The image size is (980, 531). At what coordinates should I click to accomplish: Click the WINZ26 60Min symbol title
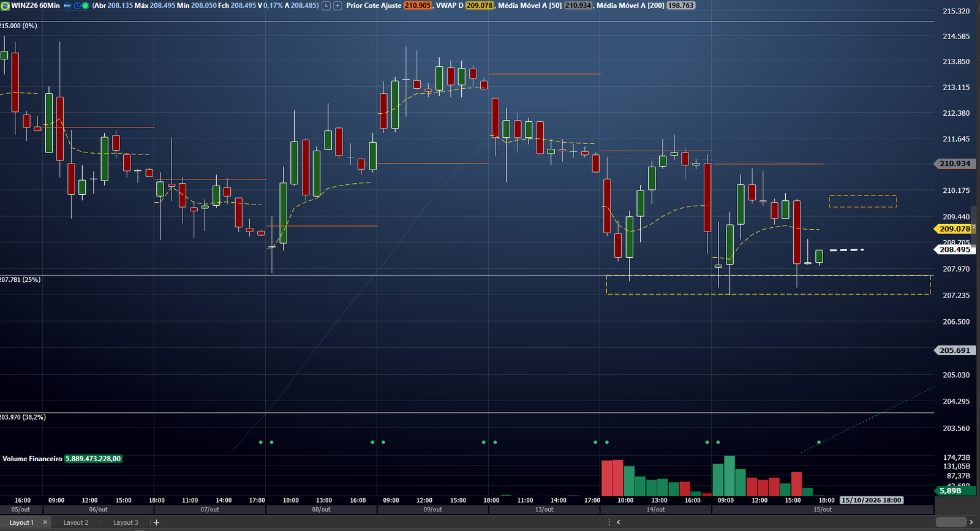click(x=36, y=6)
